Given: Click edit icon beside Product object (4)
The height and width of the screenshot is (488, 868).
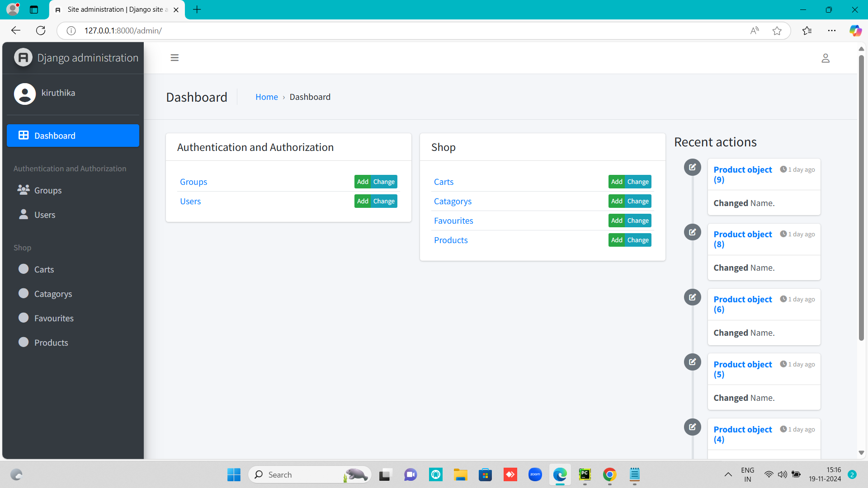Looking at the screenshot, I should [692, 427].
